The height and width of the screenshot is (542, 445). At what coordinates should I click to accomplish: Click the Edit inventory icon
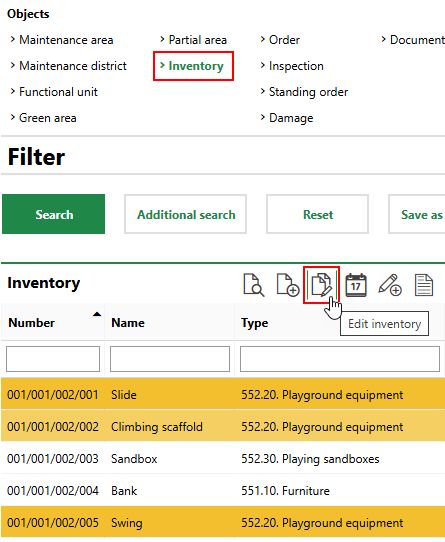pyautogui.click(x=322, y=285)
